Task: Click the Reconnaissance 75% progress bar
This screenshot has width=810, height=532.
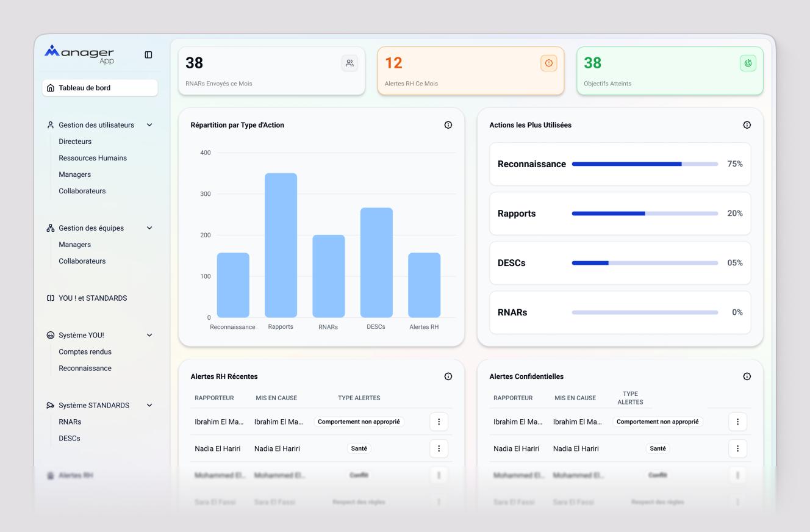Action: click(x=645, y=164)
